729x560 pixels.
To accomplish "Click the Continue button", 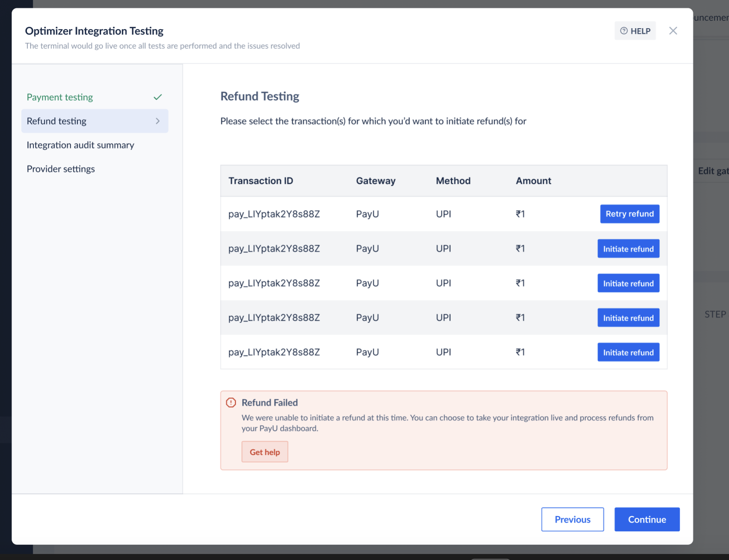I will point(647,519).
